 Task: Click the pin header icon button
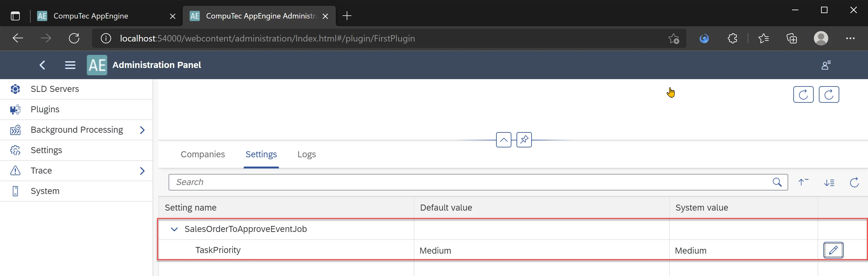(x=524, y=140)
